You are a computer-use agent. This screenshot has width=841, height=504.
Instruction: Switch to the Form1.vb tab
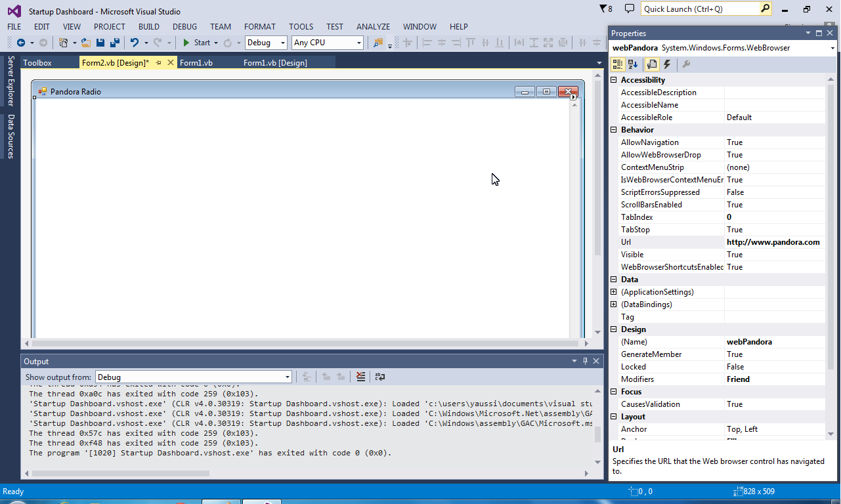tap(196, 62)
